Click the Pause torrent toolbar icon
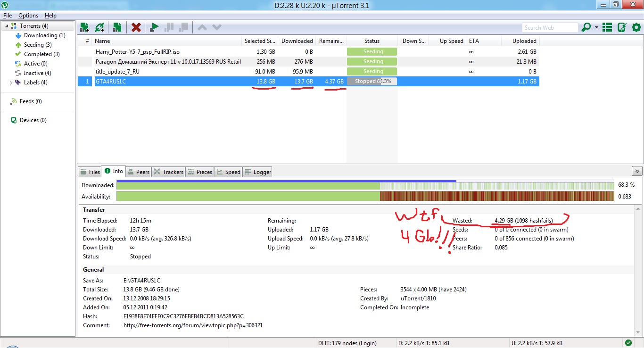This screenshot has width=644, height=348. 169,27
